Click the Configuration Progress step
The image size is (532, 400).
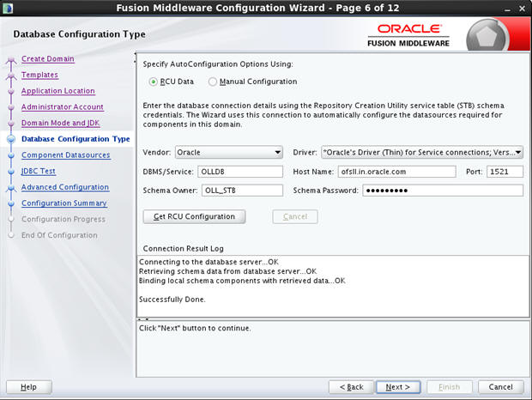[63, 219]
